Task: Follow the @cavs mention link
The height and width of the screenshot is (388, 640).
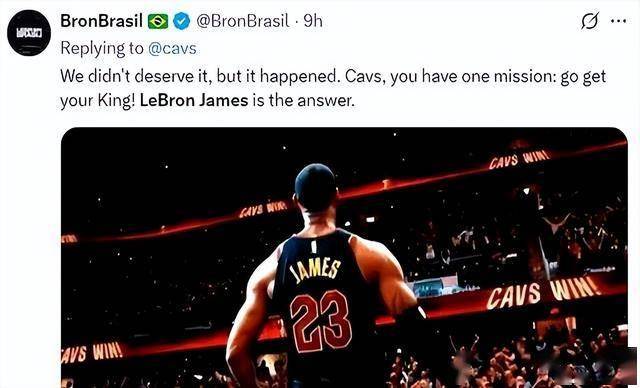Action: [x=172, y=49]
